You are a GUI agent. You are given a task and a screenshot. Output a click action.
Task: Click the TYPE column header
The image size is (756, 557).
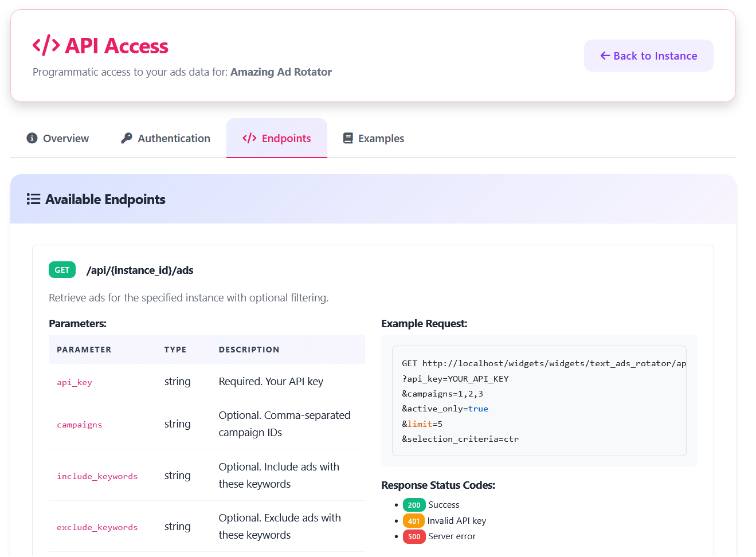tap(175, 350)
